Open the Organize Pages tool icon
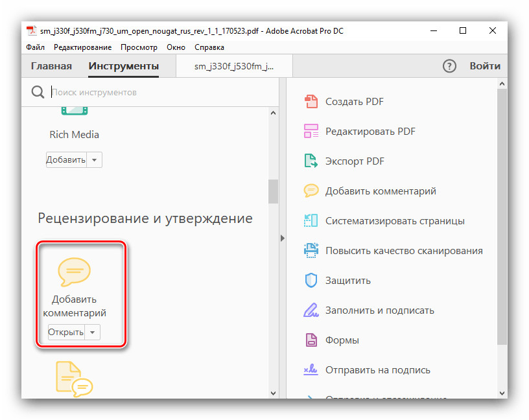529x420 pixels. 311,221
